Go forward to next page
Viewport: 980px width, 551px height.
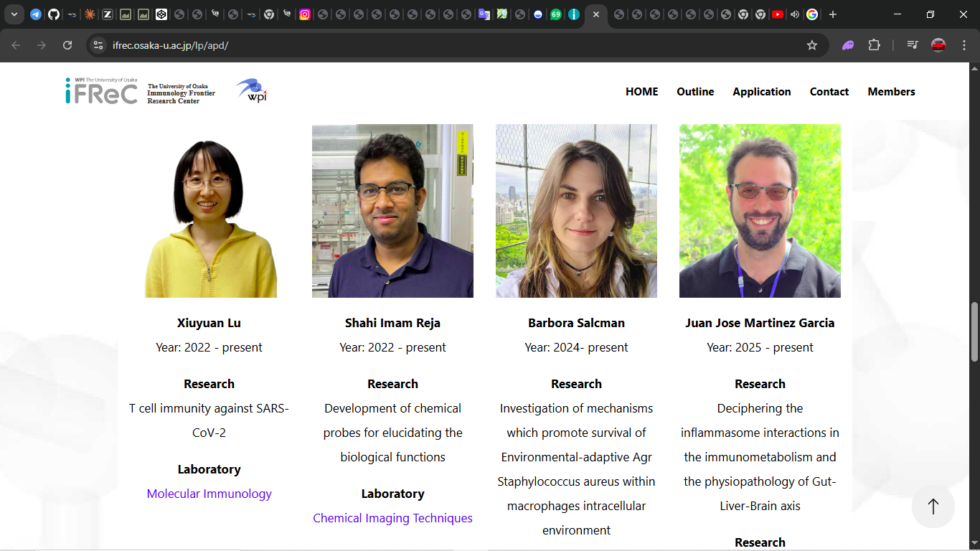(42, 45)
